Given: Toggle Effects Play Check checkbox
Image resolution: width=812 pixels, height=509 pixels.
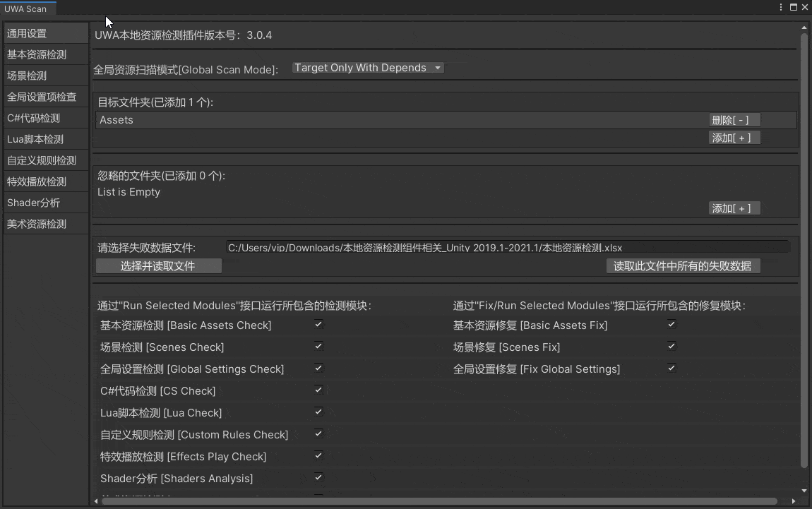Looking at the screenshot, I should 318,455.
